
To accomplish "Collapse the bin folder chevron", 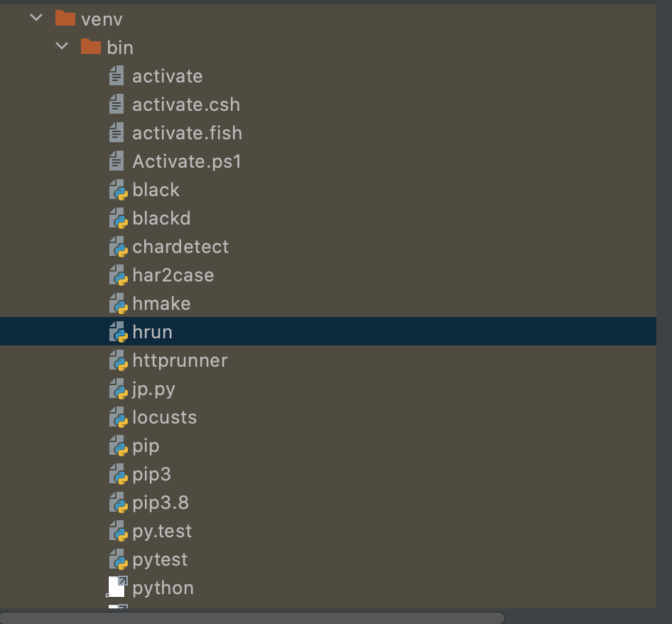I will coord(62,46).
